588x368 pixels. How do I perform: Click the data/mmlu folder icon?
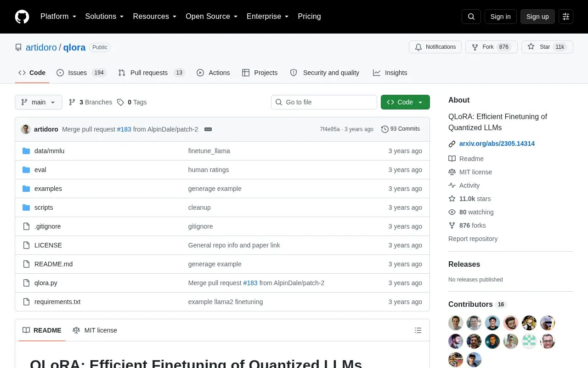click(26, 151)
